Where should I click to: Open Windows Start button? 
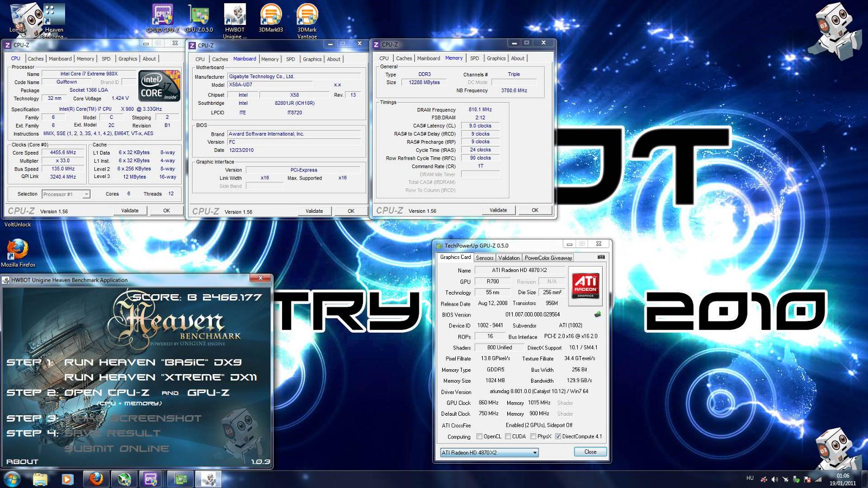[x=12, y=479]
